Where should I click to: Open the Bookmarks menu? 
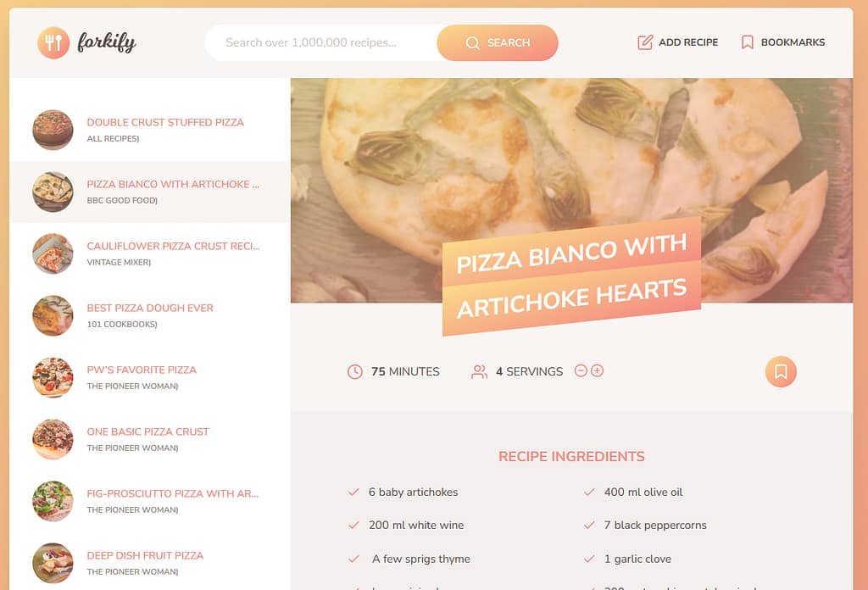(x=782, y=42)
